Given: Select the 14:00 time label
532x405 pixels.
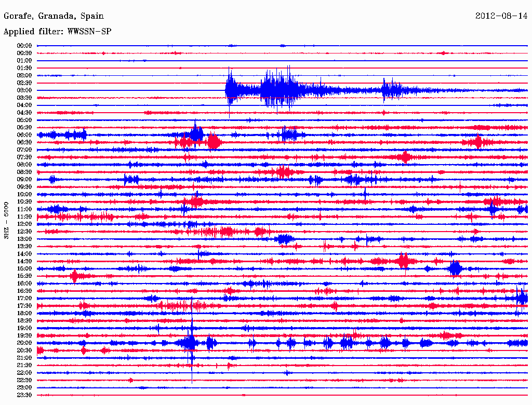Looking at the screenshot, I should 24,254.
